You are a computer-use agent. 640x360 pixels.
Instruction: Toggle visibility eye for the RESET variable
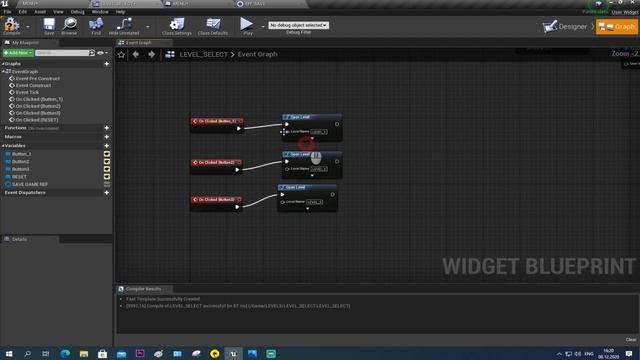(x=107, y=177)
